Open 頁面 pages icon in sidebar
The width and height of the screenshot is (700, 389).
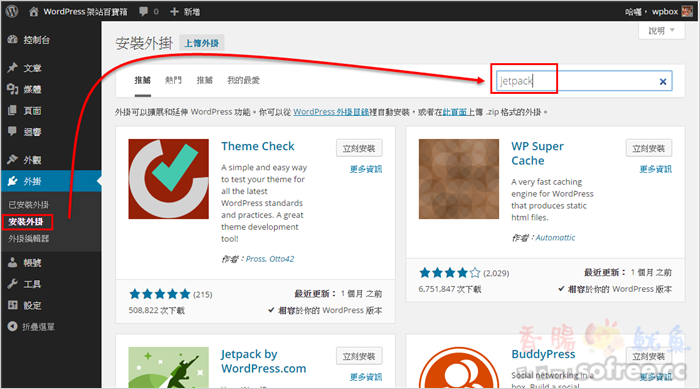point(12,110)
